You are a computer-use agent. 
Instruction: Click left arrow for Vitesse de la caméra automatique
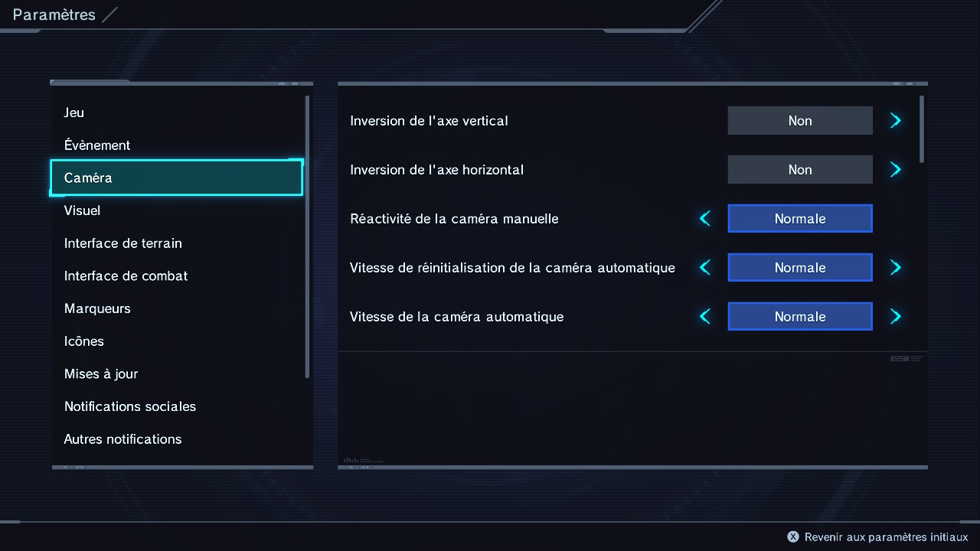click(705, 317)
